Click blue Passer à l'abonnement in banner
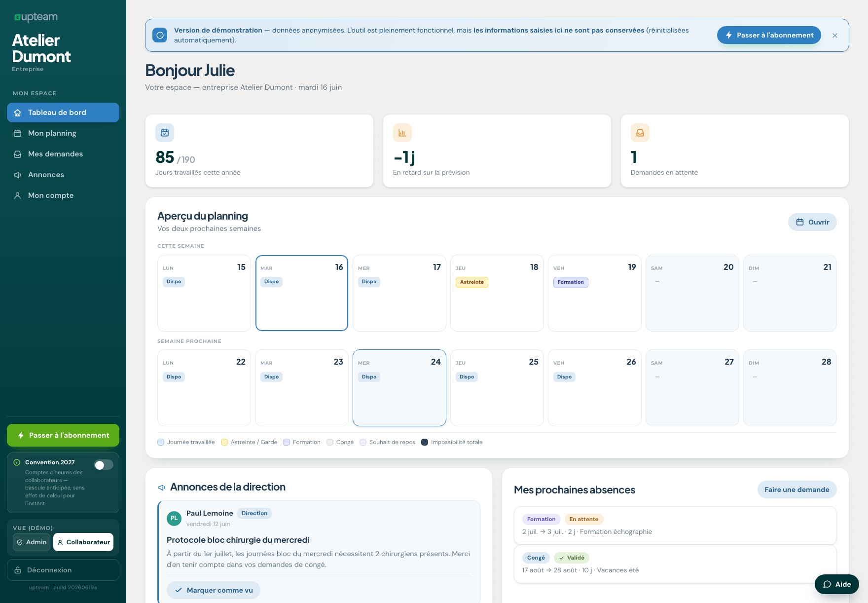Viewport: 868px width, 603px height. tap(769, 35)
